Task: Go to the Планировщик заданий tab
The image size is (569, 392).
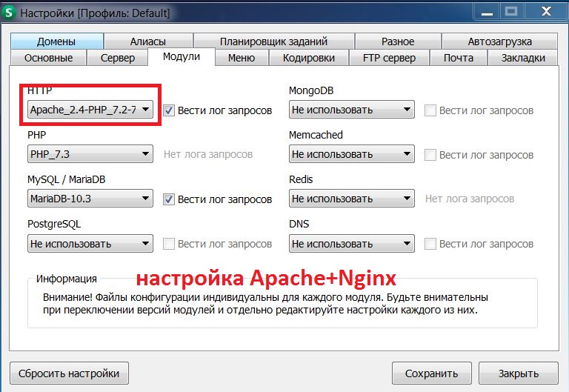Action: [273, 41]
